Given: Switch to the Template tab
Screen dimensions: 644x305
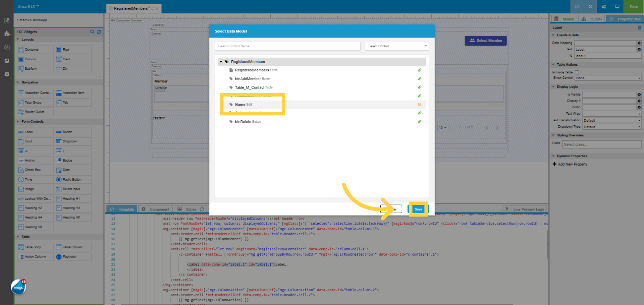Looking at the screenshot, I should [122, 209].
